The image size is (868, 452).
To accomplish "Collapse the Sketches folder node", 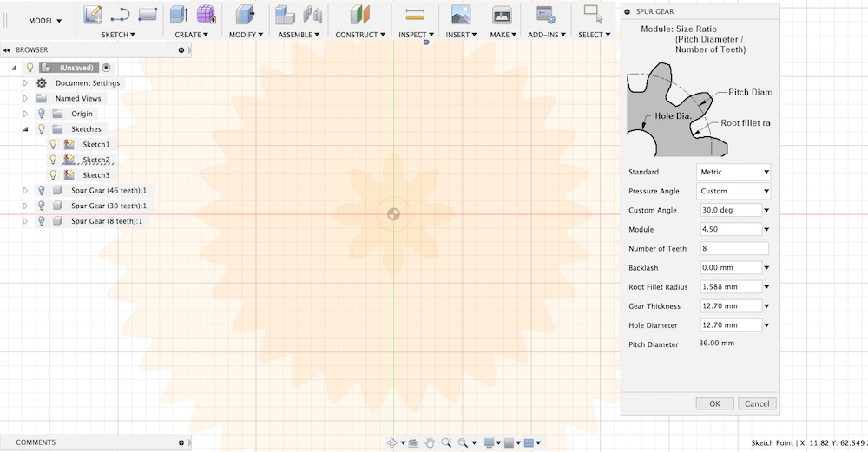I will (x=25, y=129).
